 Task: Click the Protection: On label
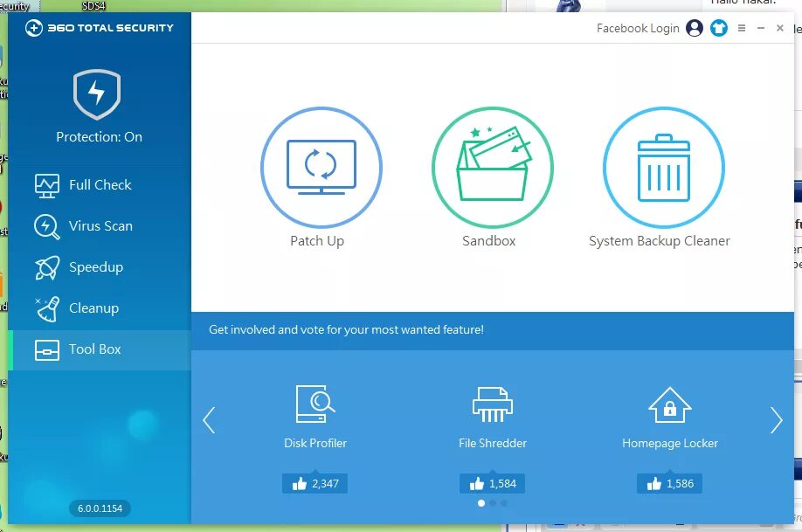pos(100,137)
